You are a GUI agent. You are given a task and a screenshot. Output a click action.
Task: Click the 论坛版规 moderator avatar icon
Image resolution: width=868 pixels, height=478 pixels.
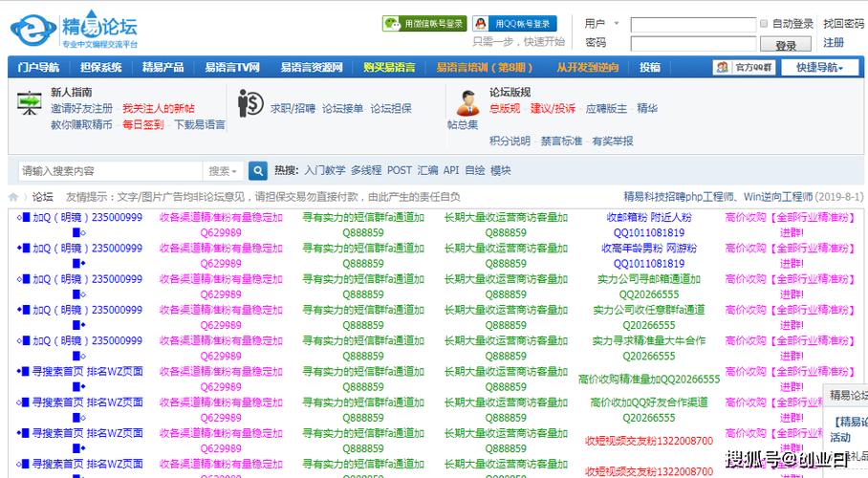click(467, 103)
